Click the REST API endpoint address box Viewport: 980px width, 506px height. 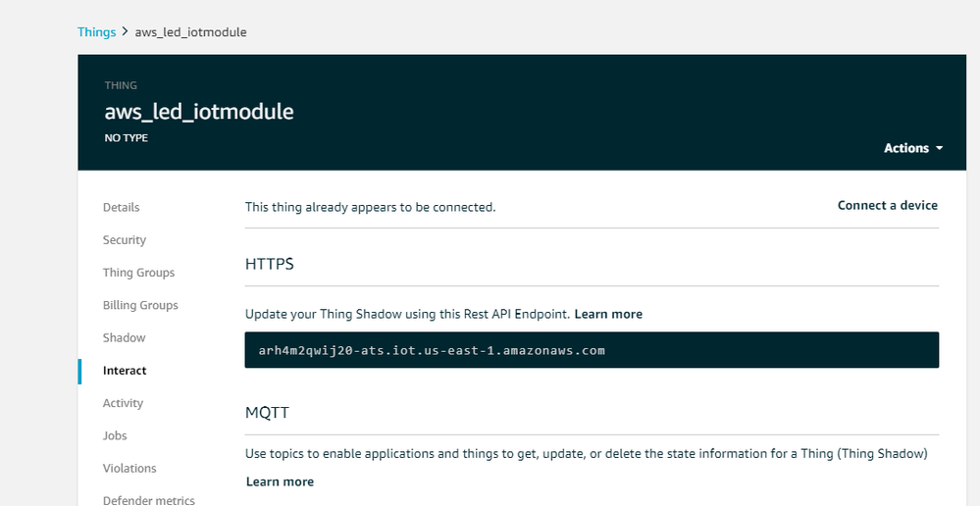[592, 350]
